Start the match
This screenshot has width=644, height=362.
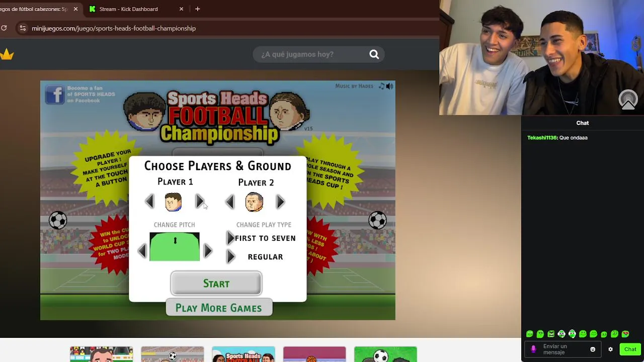(x=216, y=284)
